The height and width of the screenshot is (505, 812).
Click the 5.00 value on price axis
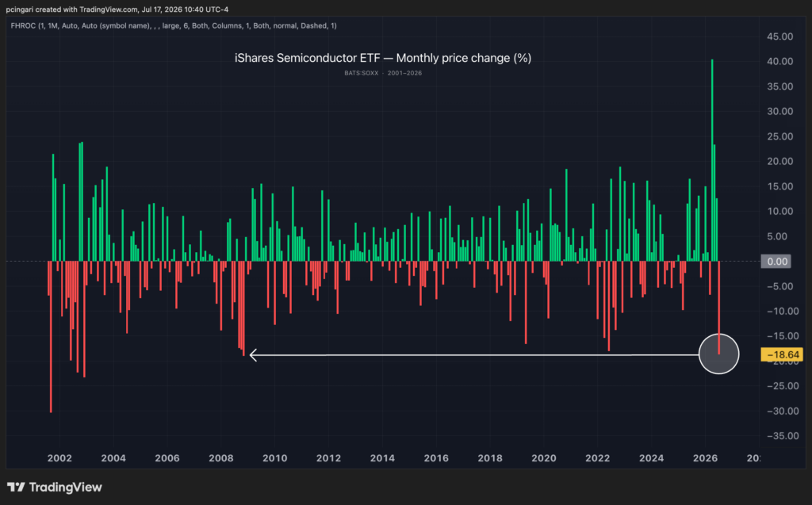pos(777,236)
